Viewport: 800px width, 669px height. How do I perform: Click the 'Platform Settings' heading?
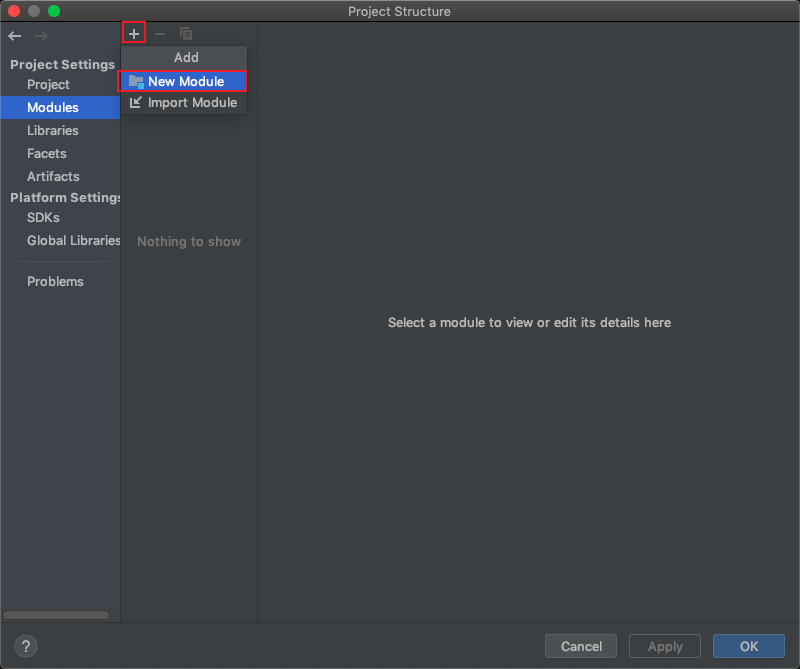[x=65, y=197]
